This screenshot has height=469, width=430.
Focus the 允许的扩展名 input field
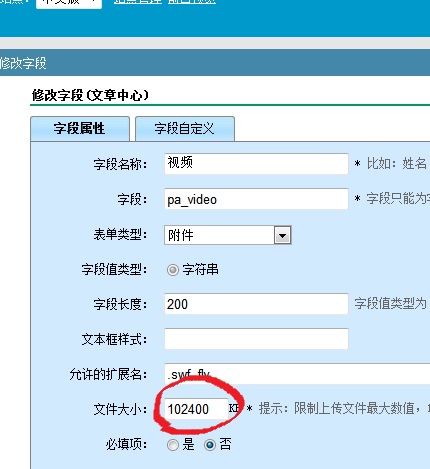(x=297, y=374)
